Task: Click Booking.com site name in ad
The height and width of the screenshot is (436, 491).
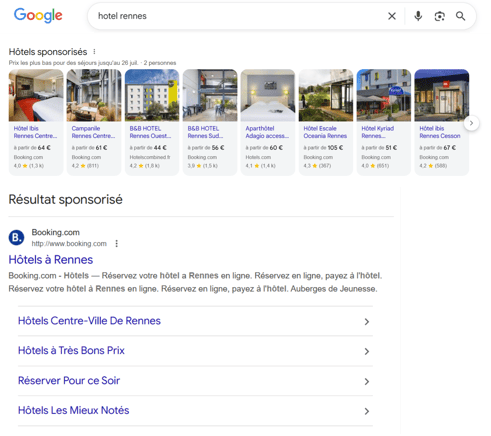Action: [56, 232]
